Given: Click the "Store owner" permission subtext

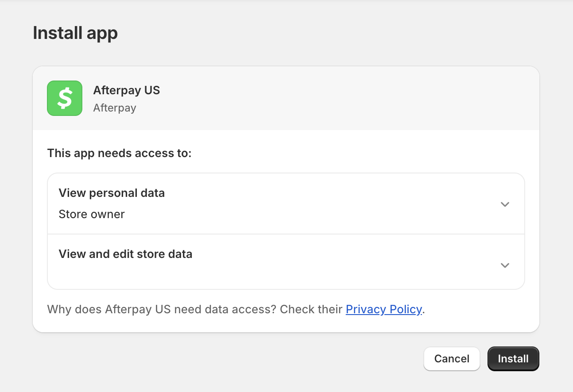Looking at the screenshot, I should (92, 214).
